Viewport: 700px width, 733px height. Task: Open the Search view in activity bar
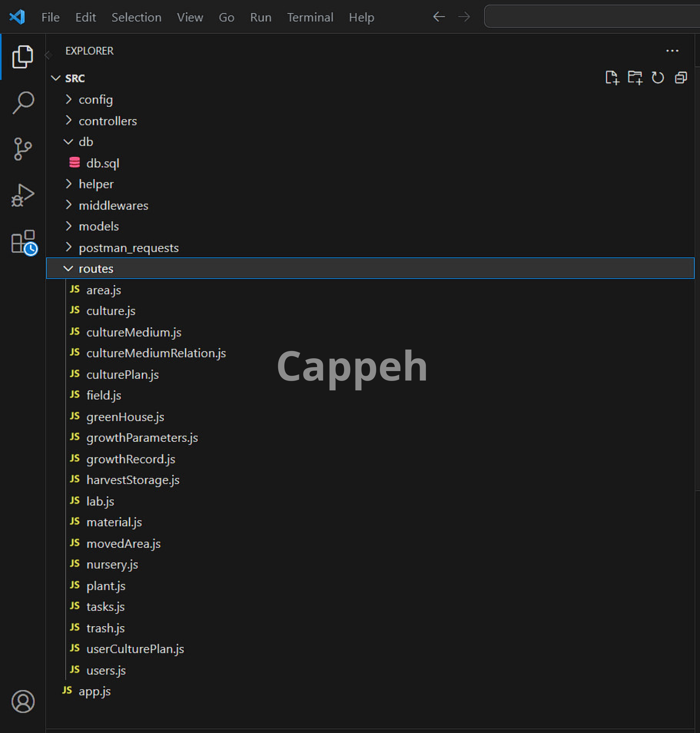pos(23,102)
